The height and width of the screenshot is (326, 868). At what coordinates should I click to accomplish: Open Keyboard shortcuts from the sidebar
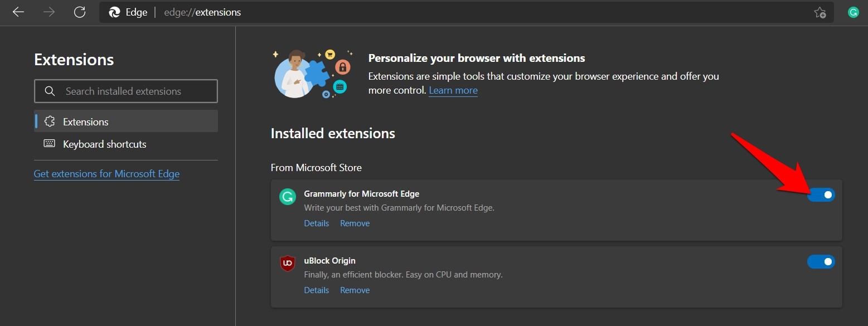tap(104, 143)
